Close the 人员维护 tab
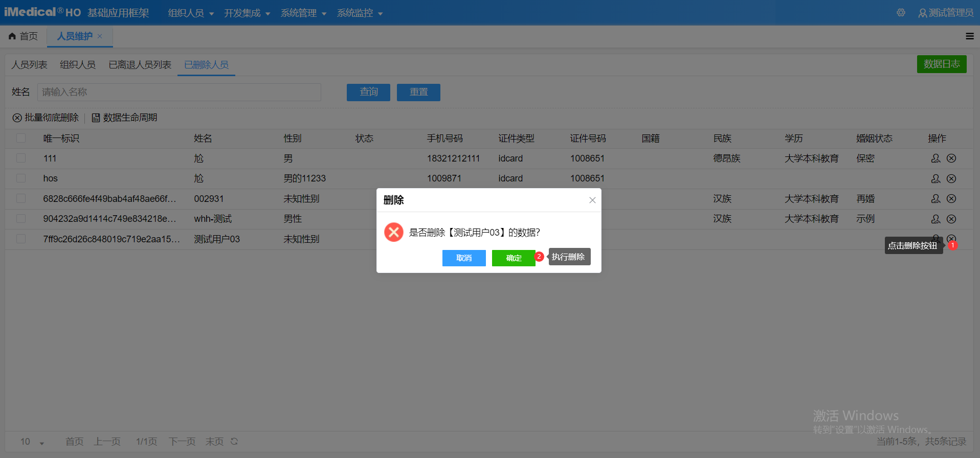This screenshot has height=458, width=980. pos(100,36)
